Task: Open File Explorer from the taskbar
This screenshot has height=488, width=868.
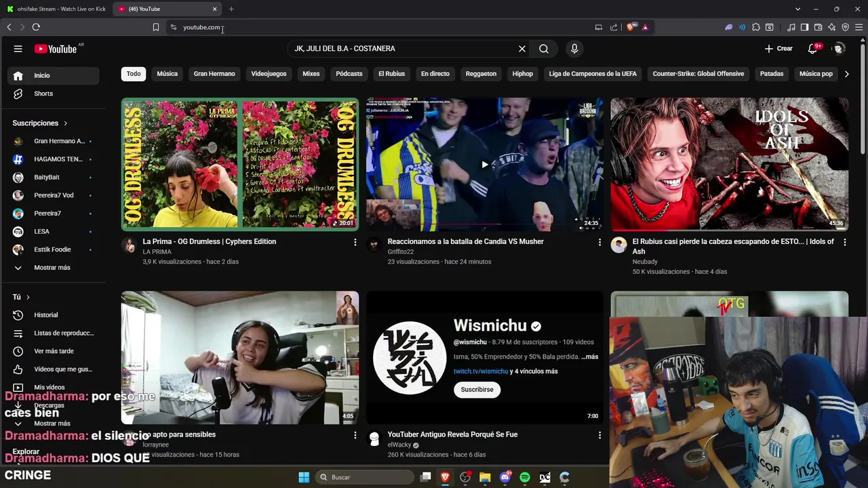Action: (x=485, y=477)
